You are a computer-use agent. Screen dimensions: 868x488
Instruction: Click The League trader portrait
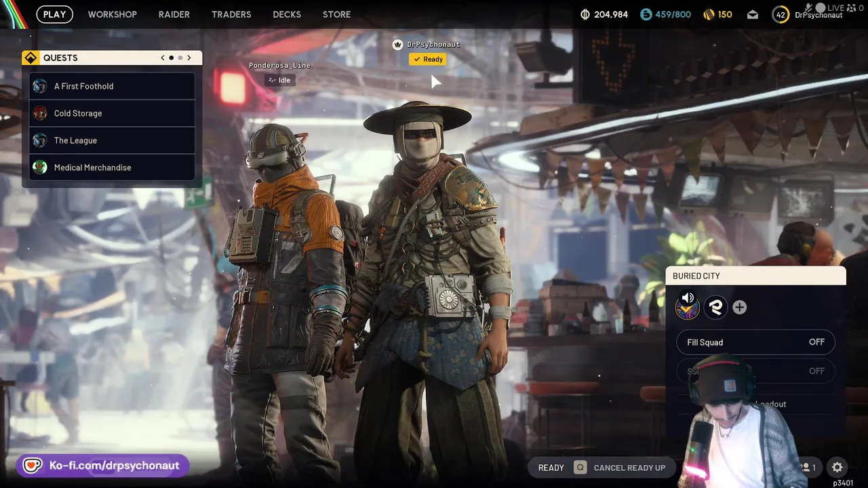tap(40, 140)
